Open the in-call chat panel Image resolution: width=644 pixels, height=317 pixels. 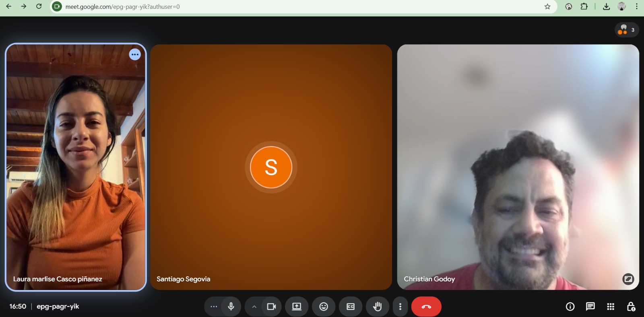pos(590,307)
